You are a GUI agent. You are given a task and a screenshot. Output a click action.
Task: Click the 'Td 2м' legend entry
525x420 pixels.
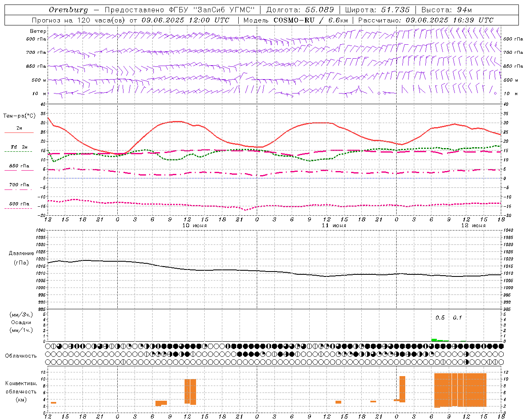(19, 147)
